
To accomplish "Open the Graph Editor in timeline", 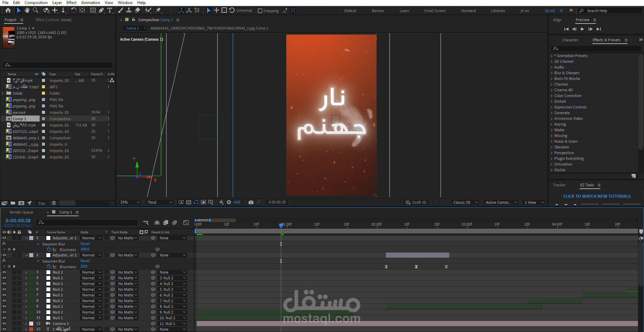I will 186,223.
